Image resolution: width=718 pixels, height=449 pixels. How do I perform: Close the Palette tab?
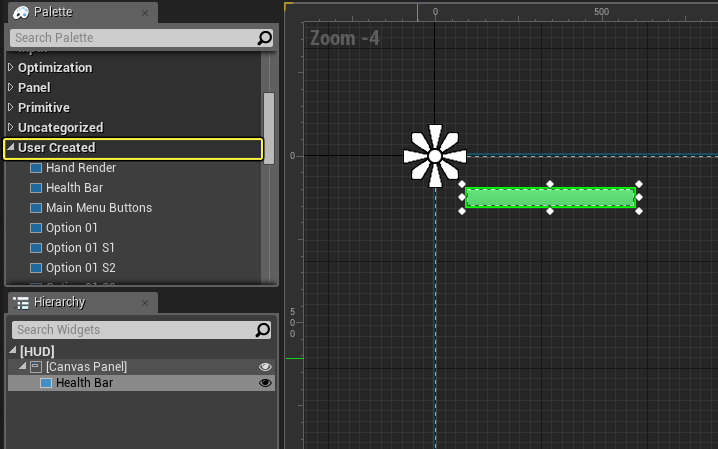(x=145, y=13)
